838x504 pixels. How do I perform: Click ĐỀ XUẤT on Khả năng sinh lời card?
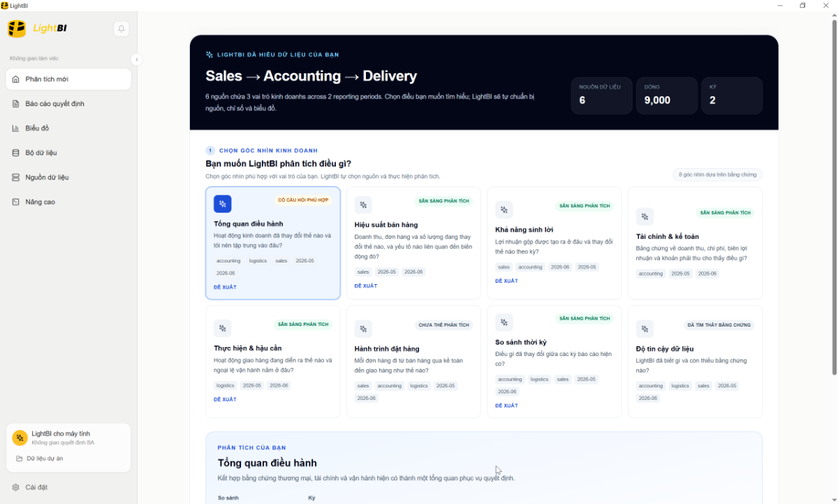[x=506, y=281]
